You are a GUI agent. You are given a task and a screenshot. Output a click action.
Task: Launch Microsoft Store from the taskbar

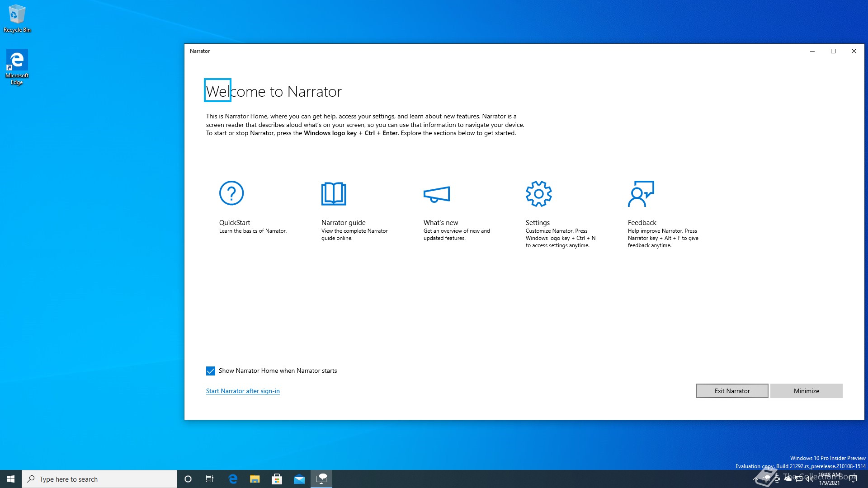coord(277,479)
